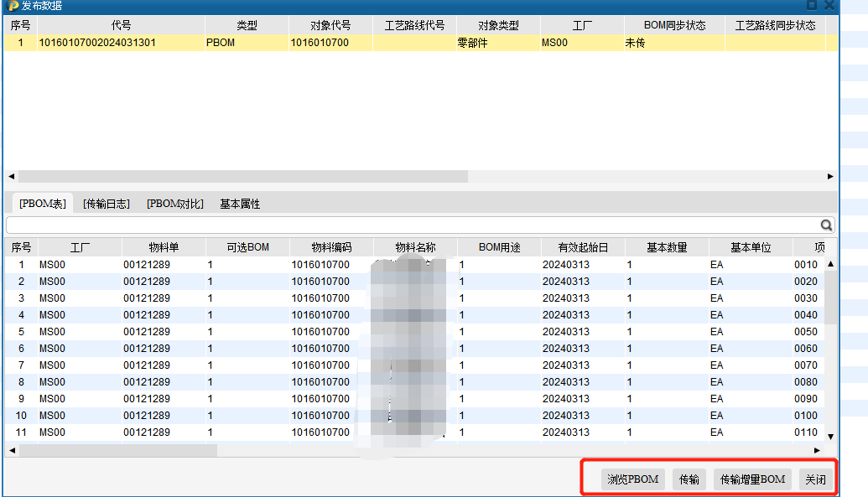Click into the PBOM search field
Viewport: 868px width, 497px height.
point(411,225)
